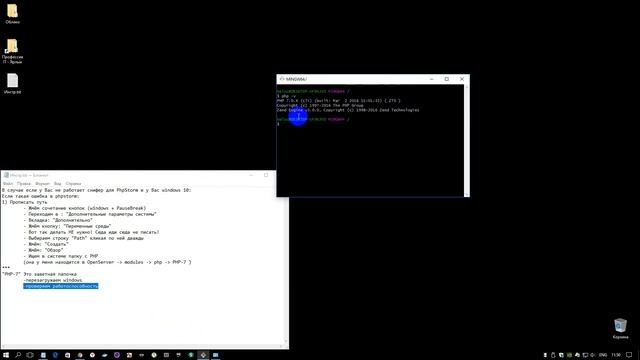Click the volume icon in system tray

pos(593,355)
